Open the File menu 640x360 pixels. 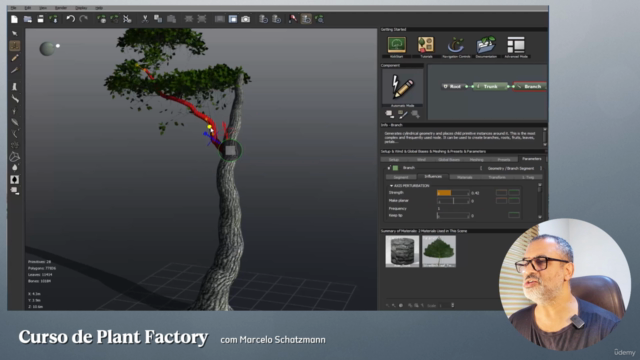click(x=13, y=8)
